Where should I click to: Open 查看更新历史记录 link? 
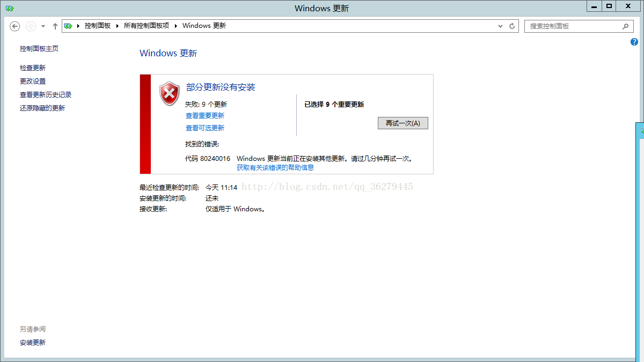pyautogui.click(x=46, y=95)
